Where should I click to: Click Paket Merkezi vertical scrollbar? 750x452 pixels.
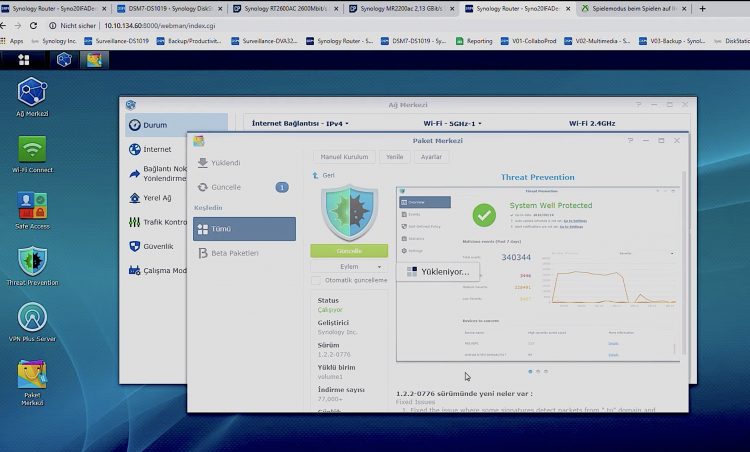click(684, 263)
